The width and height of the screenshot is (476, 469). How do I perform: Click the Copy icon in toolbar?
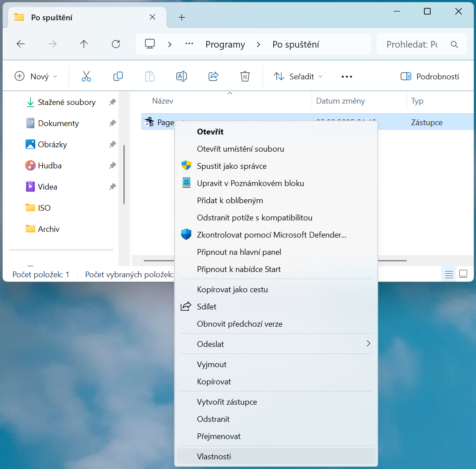(118, 76)
